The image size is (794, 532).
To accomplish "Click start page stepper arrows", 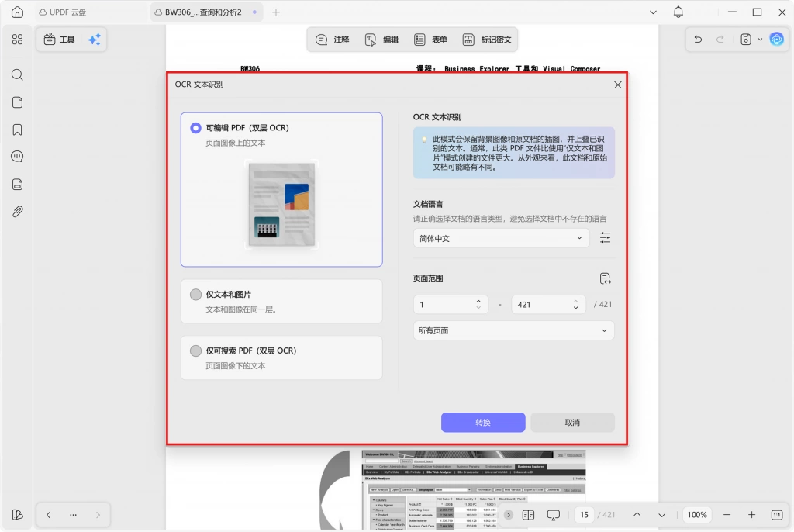I will pos(478,305).
